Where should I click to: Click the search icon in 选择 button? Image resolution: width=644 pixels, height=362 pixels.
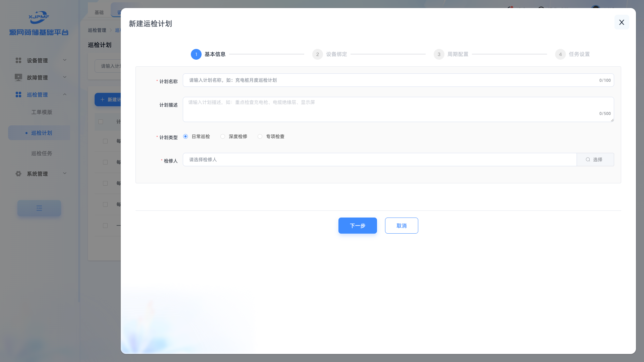point(588,160)
